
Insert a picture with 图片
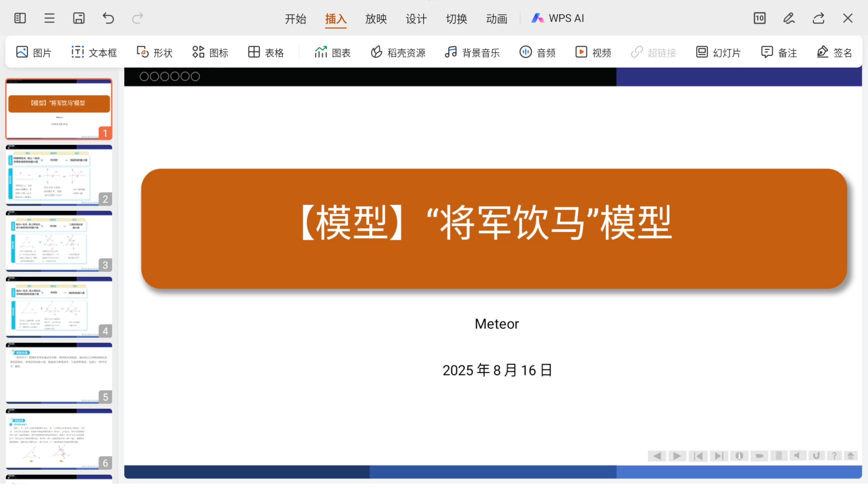coord(33,53)
